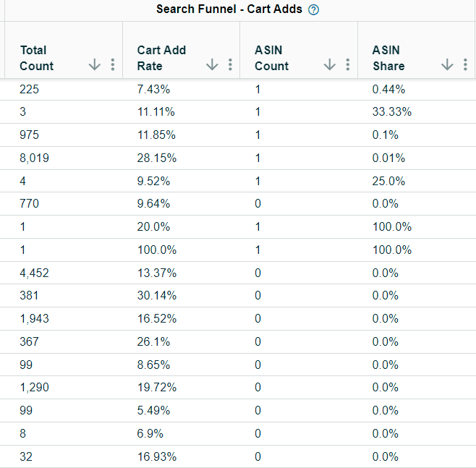This screenshot has height=468, width=476.
Task: Click the Total Count column header label
Action: (x=37, y=58)
